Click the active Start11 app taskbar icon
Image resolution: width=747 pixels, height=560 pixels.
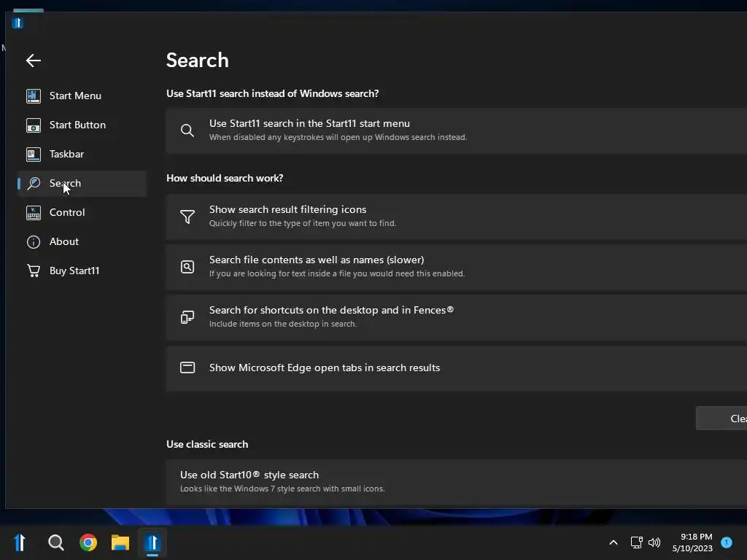tap(152, 542)
